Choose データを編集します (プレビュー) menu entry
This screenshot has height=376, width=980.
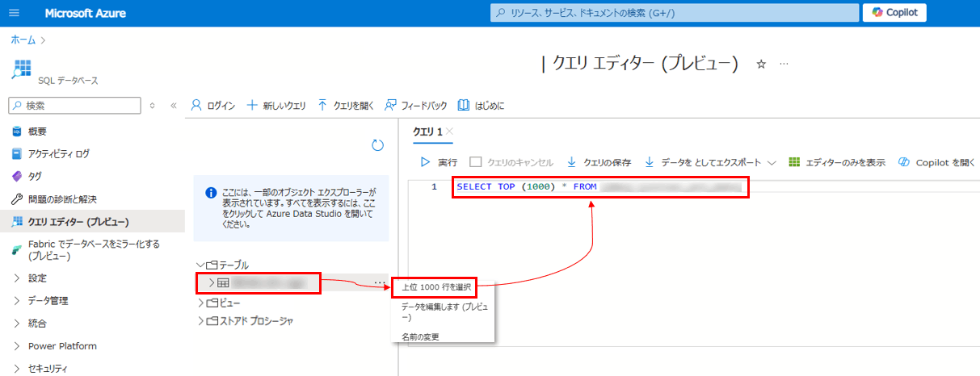[x=444, y=312]
